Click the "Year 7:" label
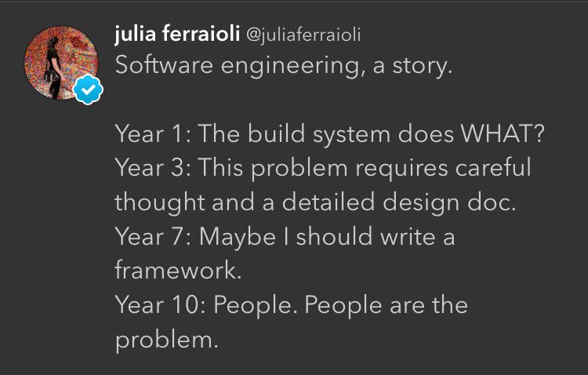 tap(153, 237)
